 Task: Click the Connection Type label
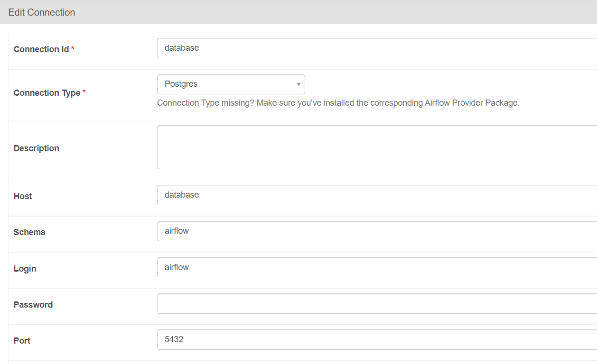[47, 93]
